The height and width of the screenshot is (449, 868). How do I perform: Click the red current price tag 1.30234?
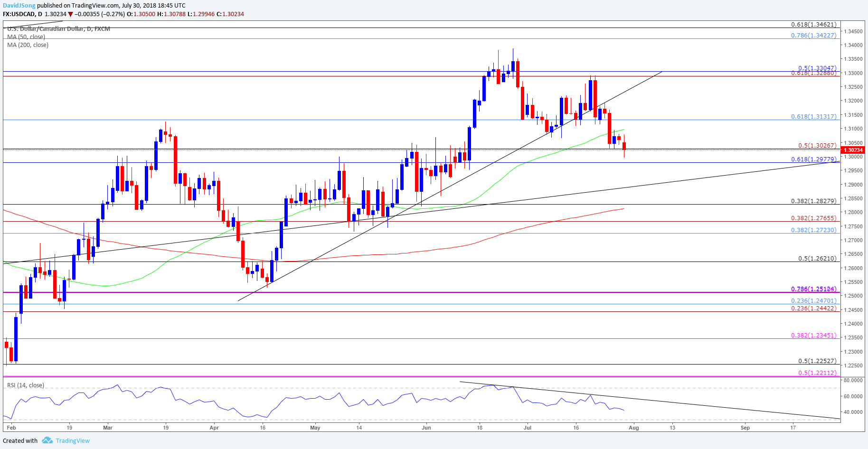[852, 150]
